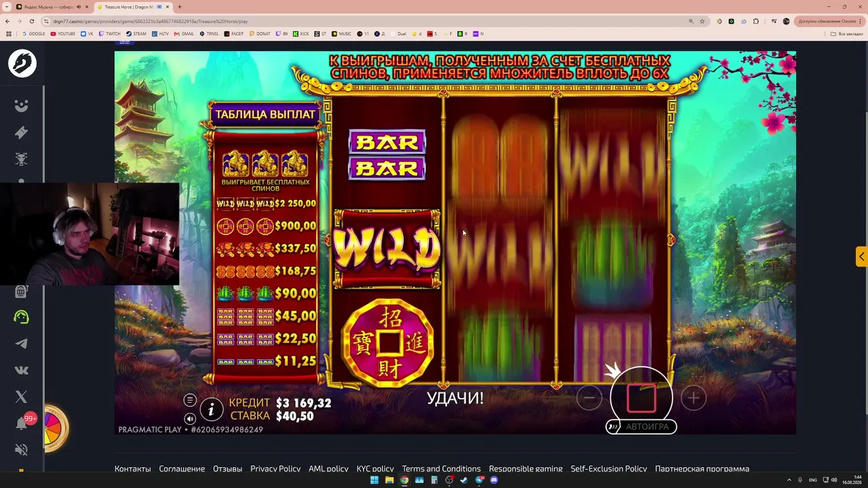Open the HLTV bookmark
The width and height of the screenshot is (868, 488).
(x=160, y=34)
